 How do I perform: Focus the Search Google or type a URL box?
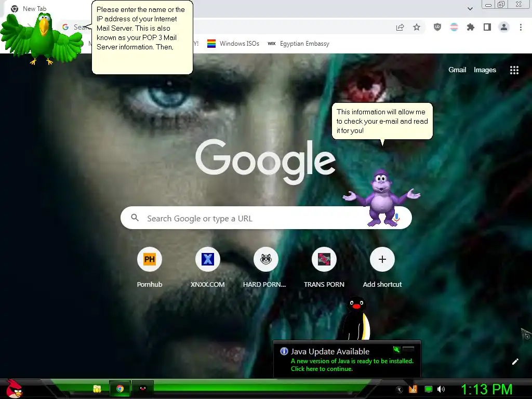click(266, 218)
